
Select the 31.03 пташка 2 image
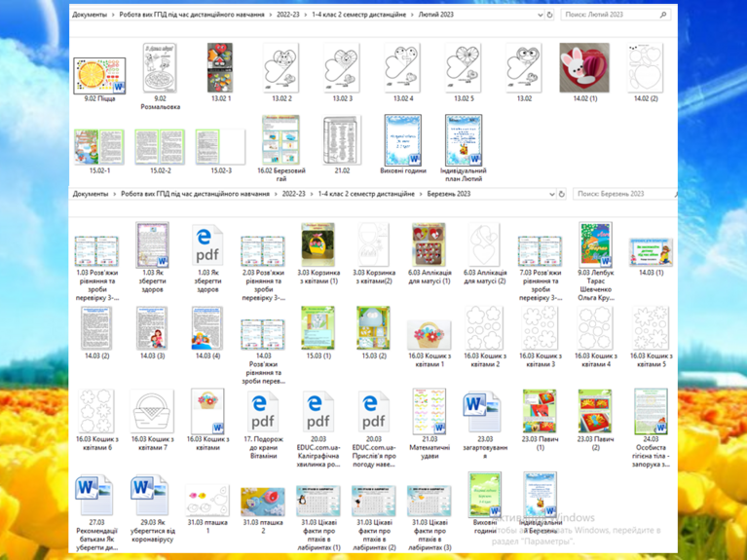click(x=263, y=502)
